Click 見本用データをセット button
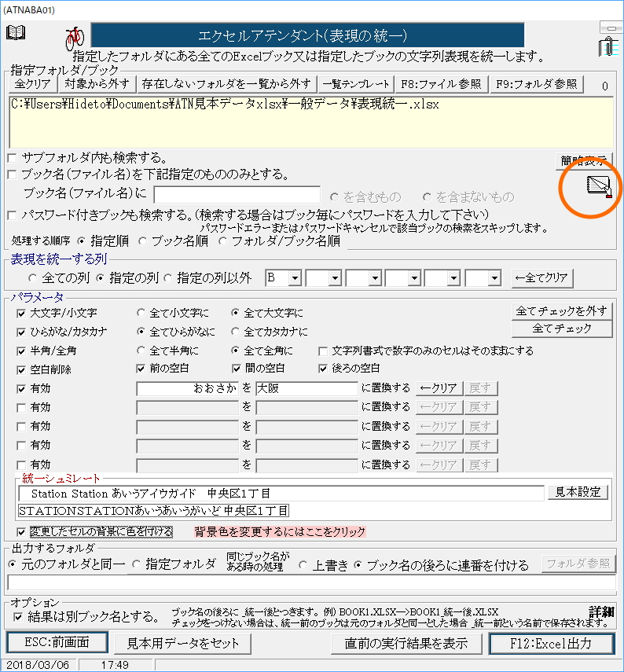 pos(183,643)
